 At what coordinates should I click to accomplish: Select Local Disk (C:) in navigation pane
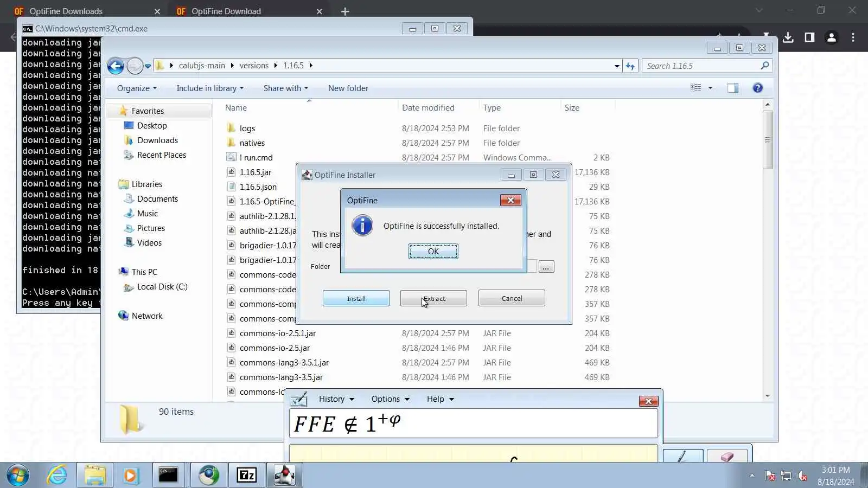(162, 286)
